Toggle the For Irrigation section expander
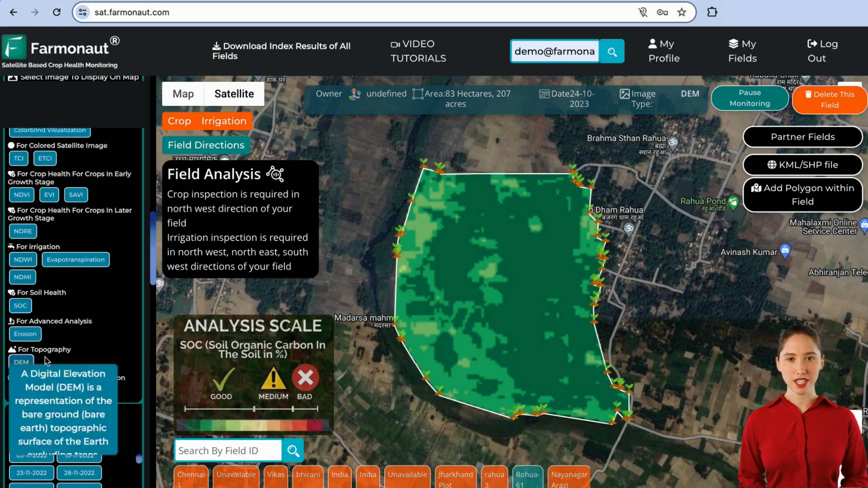This screenshot has height=488, width=868. click(x=38, y=246)
